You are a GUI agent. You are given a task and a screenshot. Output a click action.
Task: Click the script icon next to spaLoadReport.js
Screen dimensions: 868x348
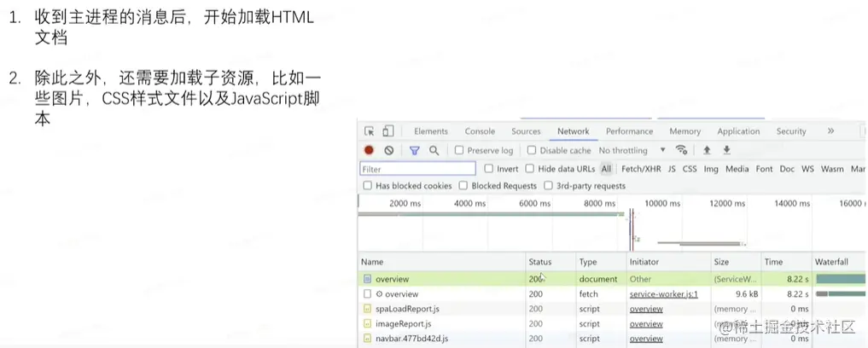tap(367, 309)
